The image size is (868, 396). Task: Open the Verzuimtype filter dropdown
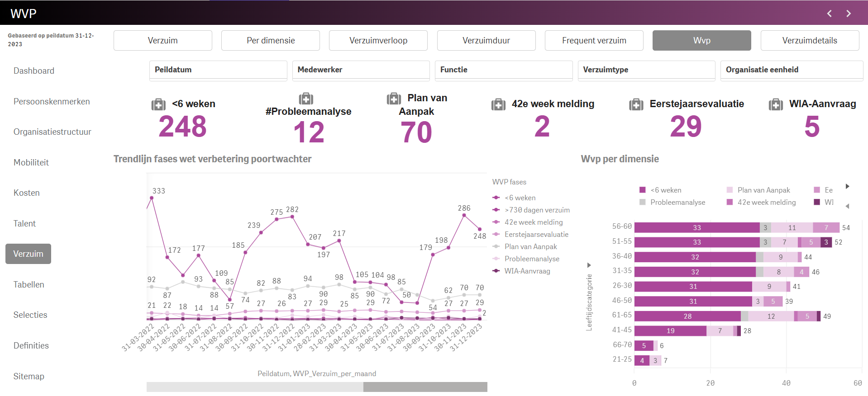click(x=646, y=70)
